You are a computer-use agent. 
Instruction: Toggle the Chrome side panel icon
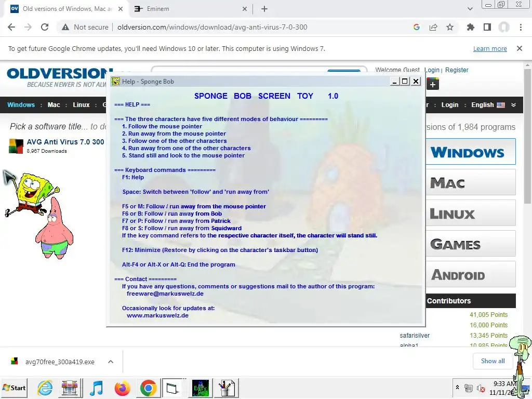point(487,27)
